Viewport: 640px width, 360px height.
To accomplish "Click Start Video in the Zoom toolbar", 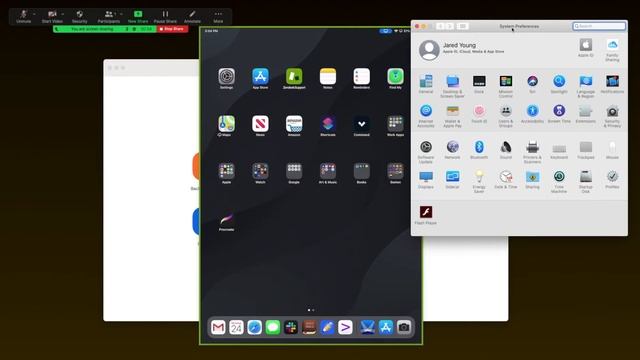I will point(52,17).
